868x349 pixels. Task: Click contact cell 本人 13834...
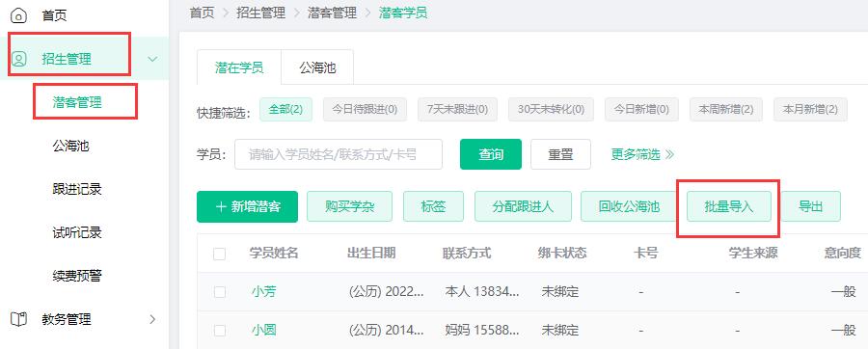tap(482, 291)
